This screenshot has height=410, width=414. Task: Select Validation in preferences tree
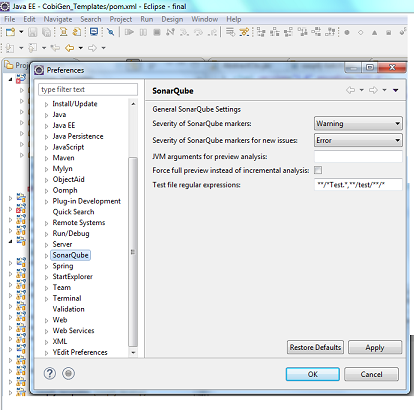pyautogui.click(x=68, y=309)
